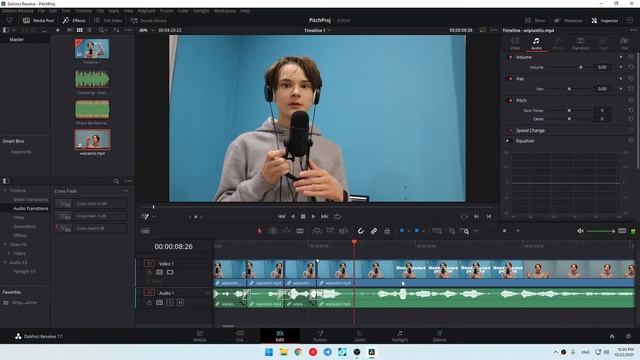
Task: Switch to the Fairlight page
Action: (400, 336)
